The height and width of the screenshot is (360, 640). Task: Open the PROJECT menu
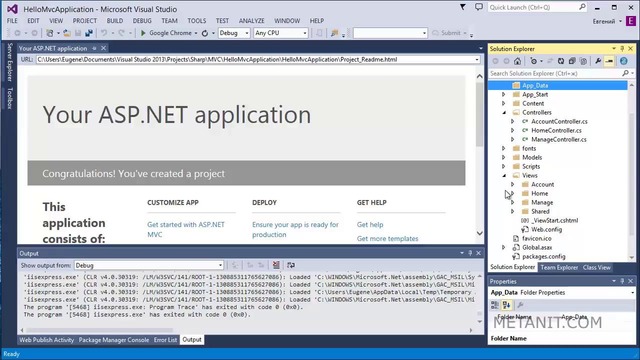pos(85,20)
